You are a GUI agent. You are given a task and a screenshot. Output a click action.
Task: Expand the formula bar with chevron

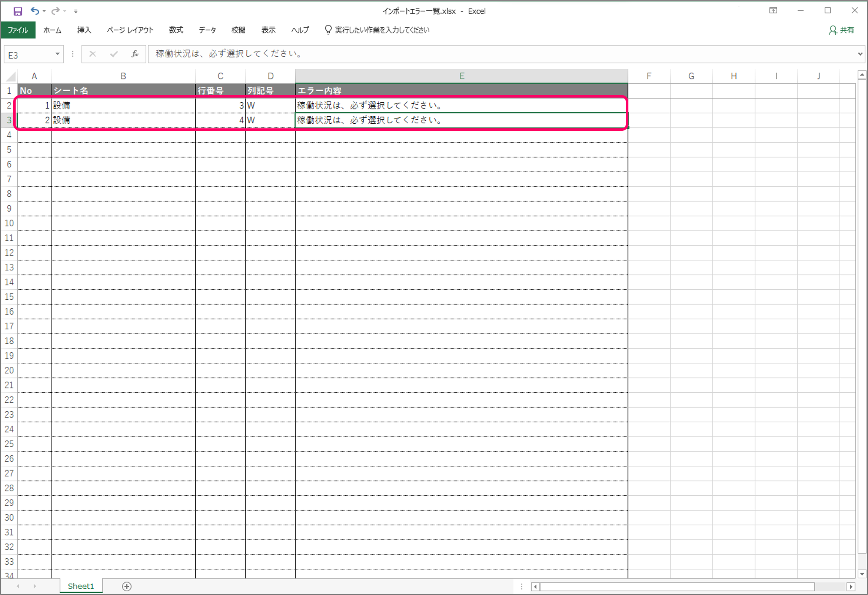[x=860, y=54]
